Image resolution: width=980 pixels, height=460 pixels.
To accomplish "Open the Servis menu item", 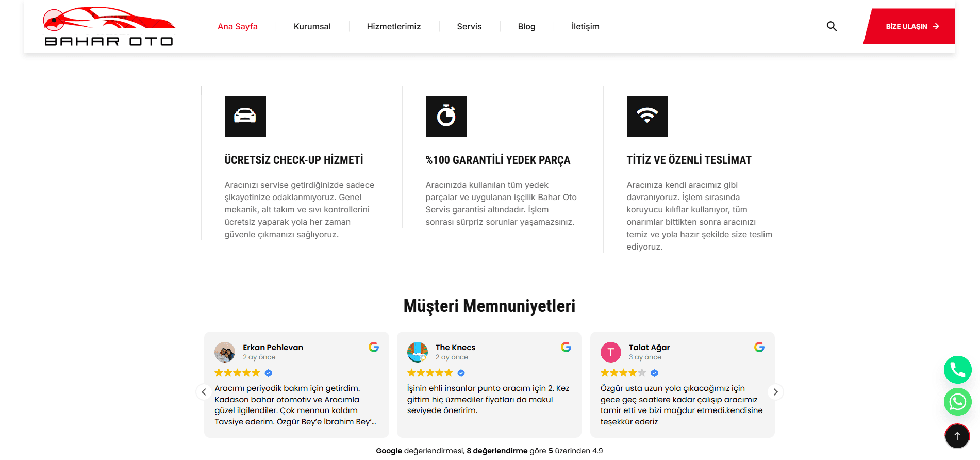I will point(469,26).
